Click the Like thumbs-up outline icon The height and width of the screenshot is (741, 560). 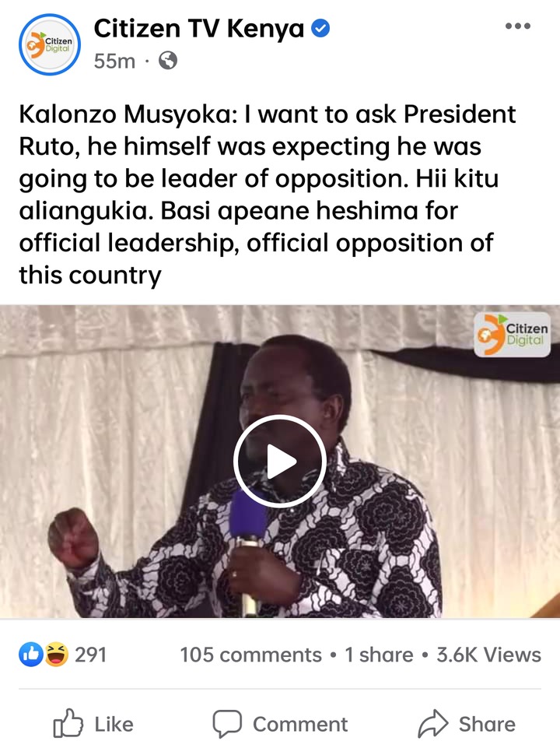point(68,723)
